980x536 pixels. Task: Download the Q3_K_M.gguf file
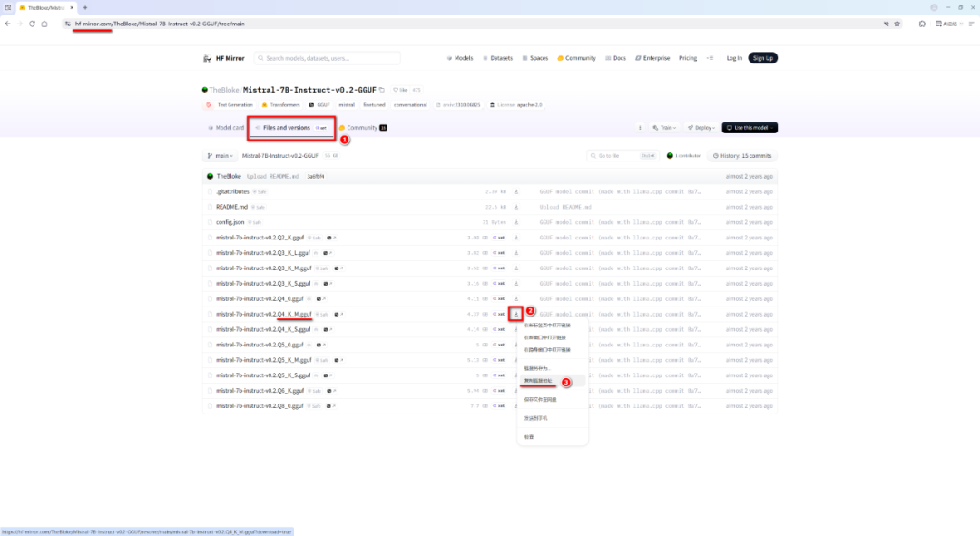click(x=516, y=268)
